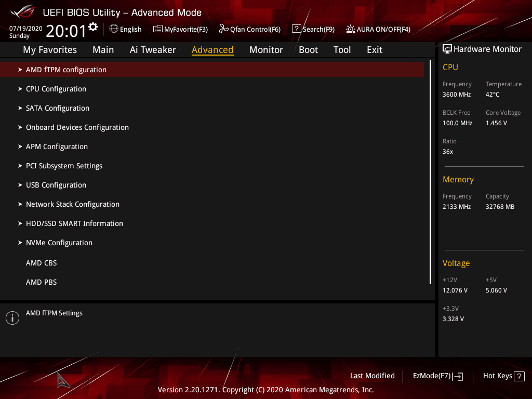Screen dimensions: 532x399
Task: Click the AMD fTPM Settings help text
Action: (x=54, y=313)
